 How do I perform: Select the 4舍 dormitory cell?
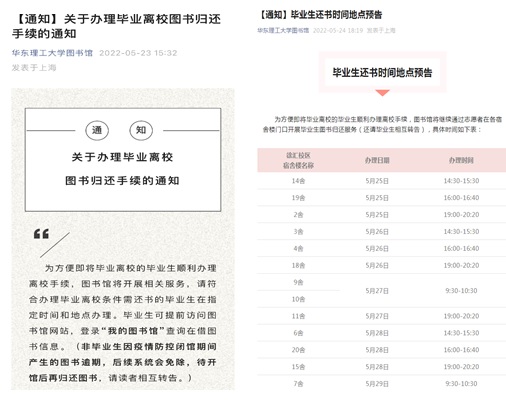[x=298, y=248]
